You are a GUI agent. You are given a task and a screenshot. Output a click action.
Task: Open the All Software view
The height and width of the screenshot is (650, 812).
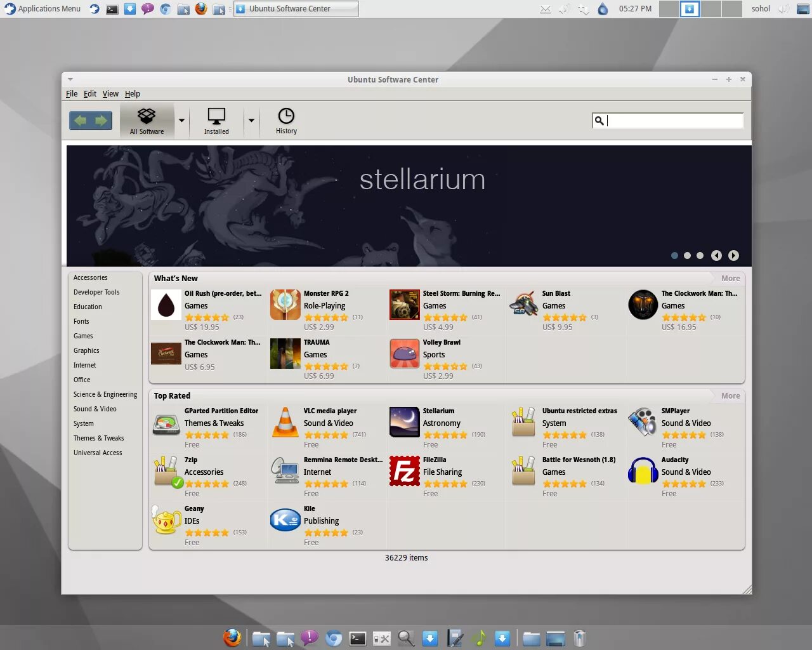point(147,121)
